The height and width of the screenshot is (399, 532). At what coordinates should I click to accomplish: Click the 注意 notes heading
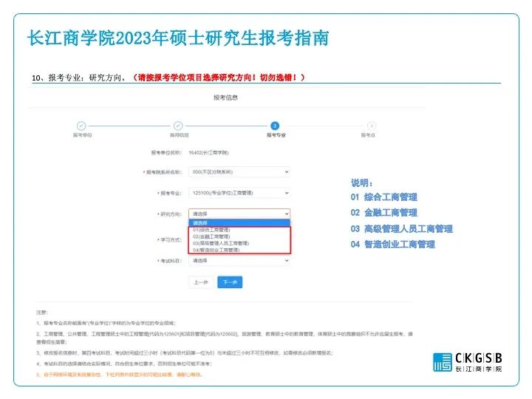click(x=42, y=312)
